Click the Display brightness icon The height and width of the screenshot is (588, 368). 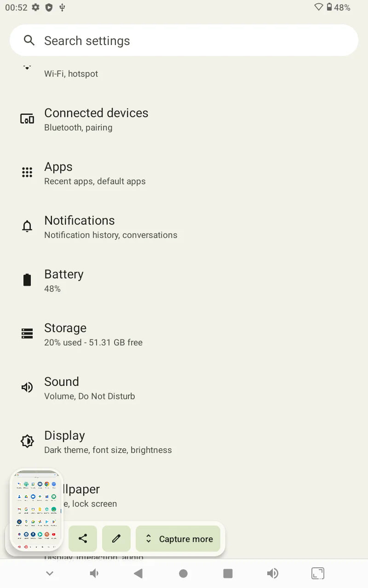pos(27,441)
